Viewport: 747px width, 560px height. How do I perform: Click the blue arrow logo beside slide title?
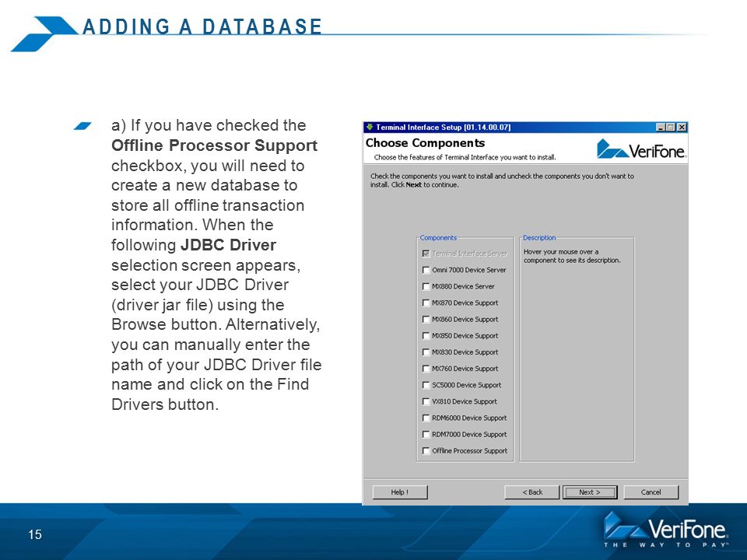tap(45, 33)
